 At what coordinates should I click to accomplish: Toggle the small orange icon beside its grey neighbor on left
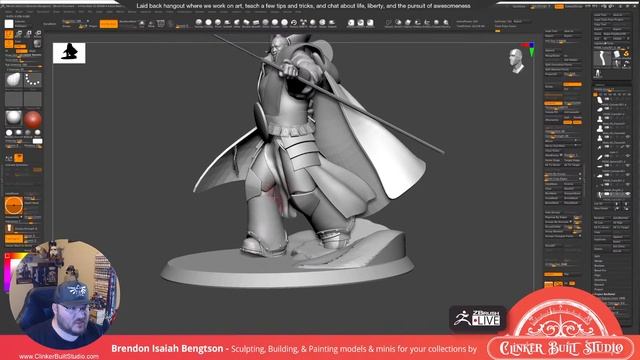click(x=18, y=158)
